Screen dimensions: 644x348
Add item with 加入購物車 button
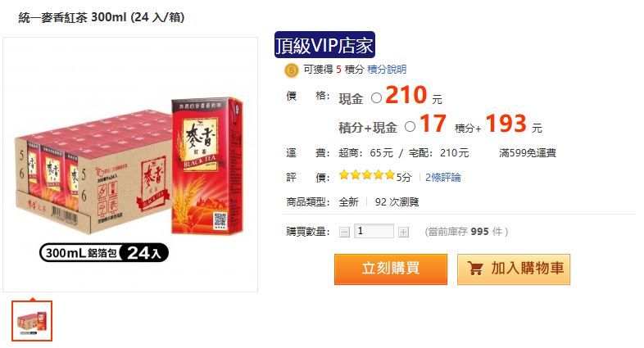click(x=514, y=269)
